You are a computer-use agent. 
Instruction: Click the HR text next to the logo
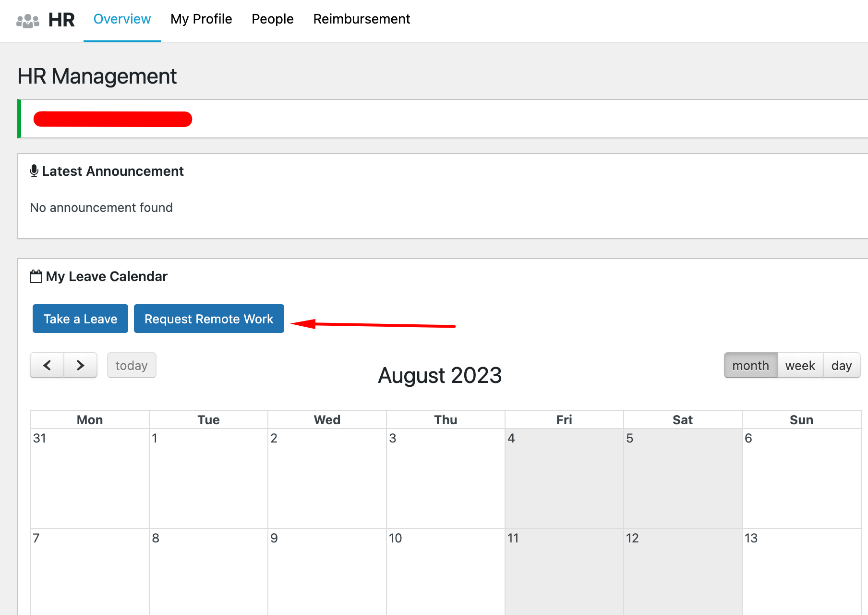tap(61, 19)
